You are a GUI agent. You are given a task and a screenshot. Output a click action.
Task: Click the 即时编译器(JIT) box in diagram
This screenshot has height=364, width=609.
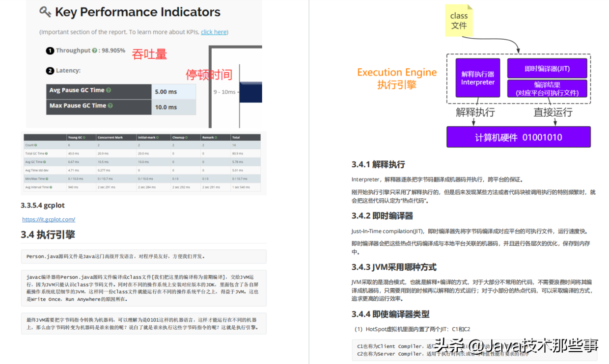(547, 68)
